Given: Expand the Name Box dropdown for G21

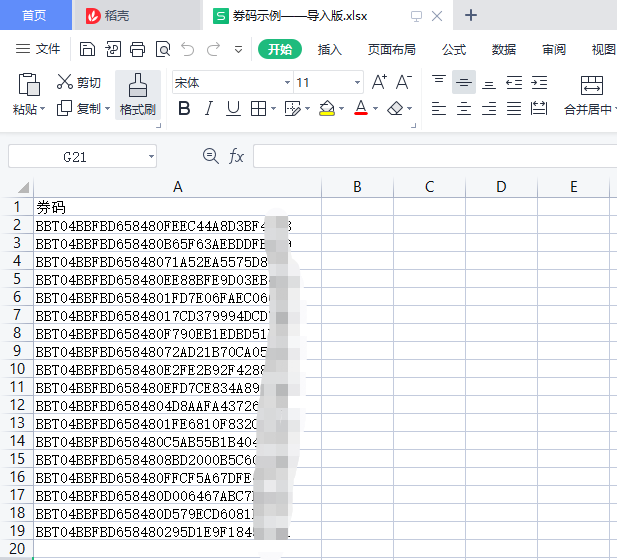Looking at the screenshot, I should [151, 157].
